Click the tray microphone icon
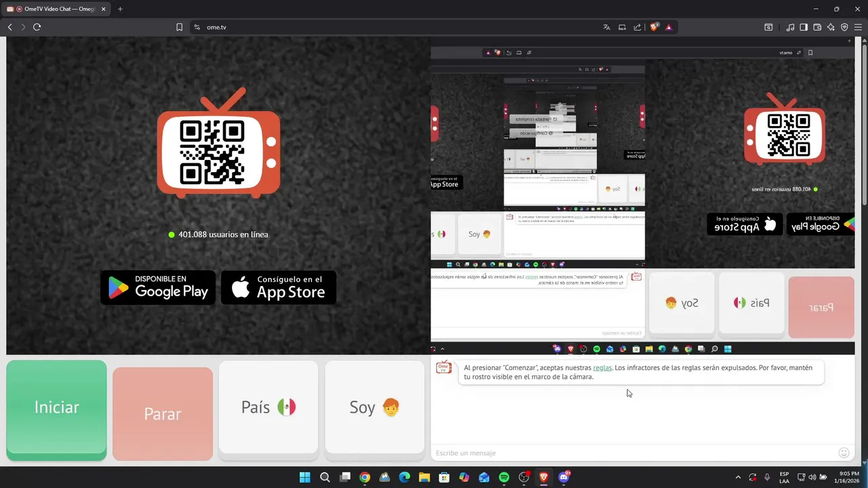This screenshot has width=868, height=488. 767,477
